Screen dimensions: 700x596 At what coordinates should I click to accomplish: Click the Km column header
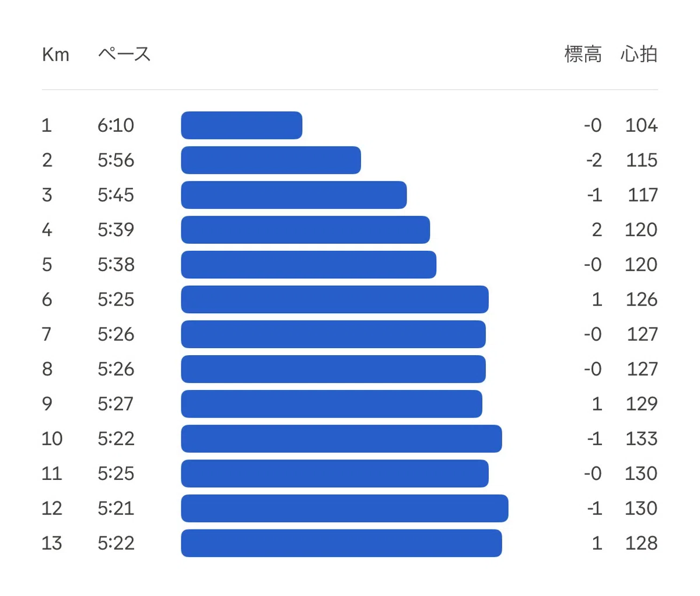[x=55, y=54]
